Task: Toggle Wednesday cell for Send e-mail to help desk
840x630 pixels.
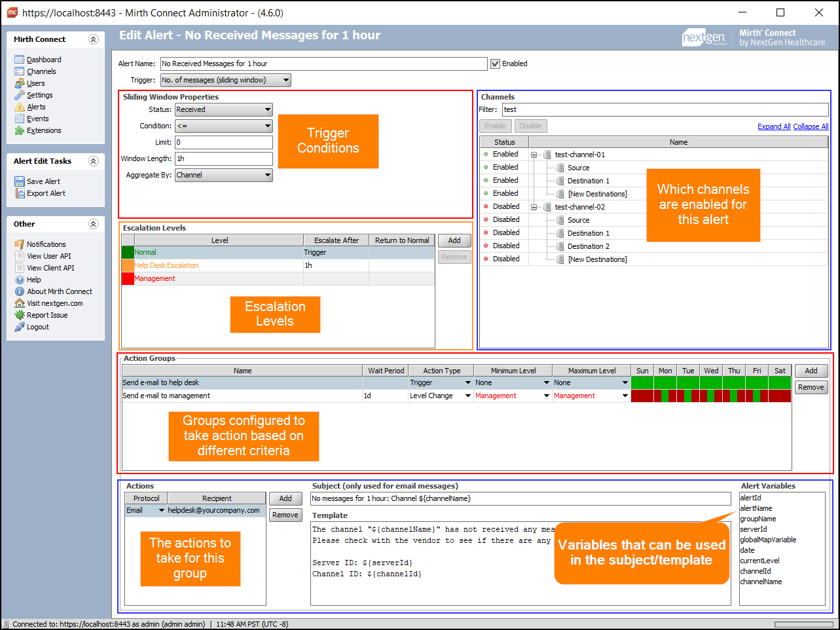Action: pos(711,382)
